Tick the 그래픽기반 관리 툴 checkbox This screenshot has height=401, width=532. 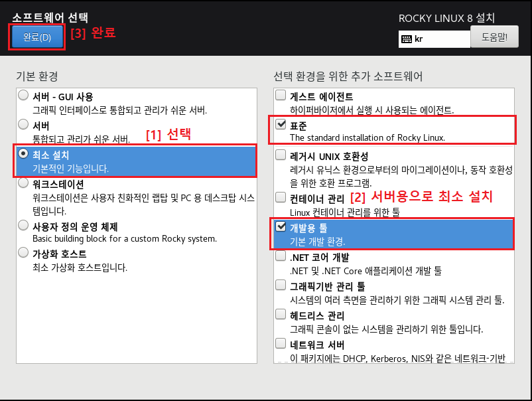[x=281, y=285]
